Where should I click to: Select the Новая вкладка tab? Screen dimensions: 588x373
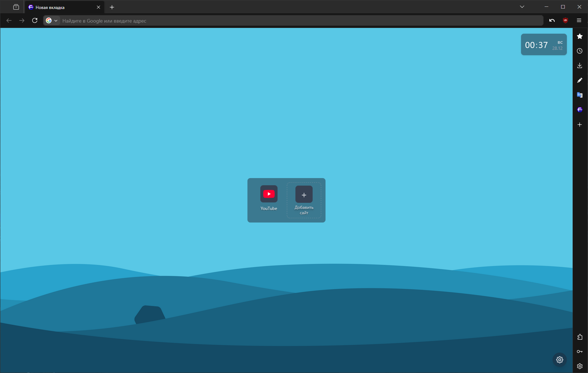tap(61, 7)
